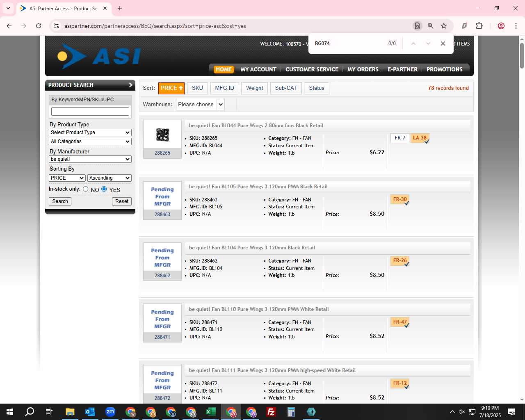This screenshot has width=525, height=420.
Task: Sort results by MFG.ID
Action: (225, 88)
